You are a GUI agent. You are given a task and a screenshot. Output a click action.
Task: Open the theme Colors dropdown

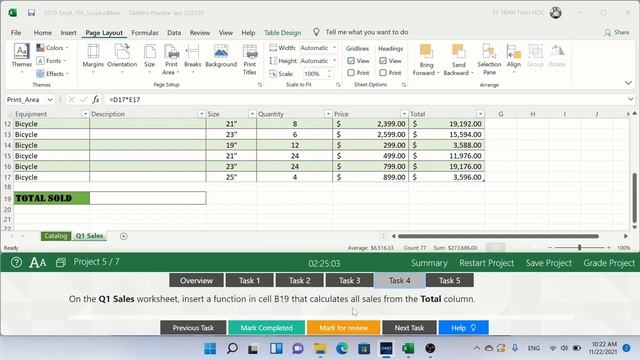(x=52, y=48)
